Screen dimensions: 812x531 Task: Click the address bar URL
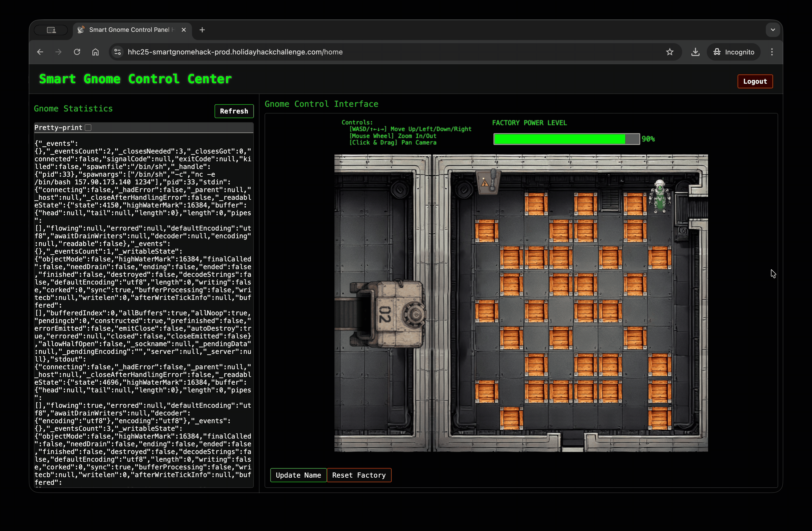[x=235, y=52]
